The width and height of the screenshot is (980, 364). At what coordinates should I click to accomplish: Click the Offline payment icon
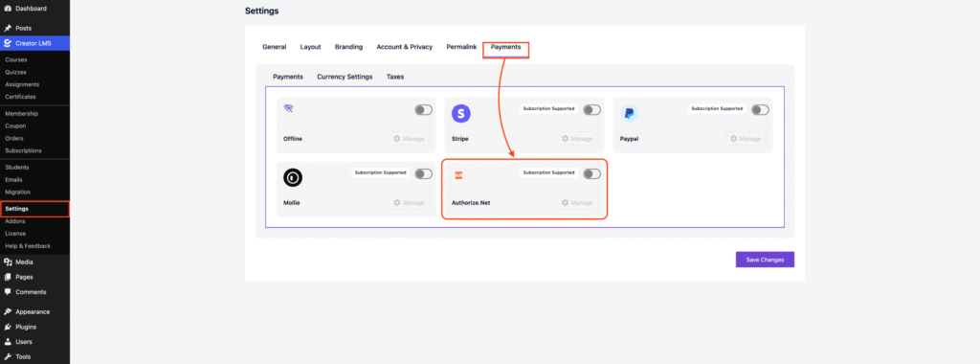[288, 108]
